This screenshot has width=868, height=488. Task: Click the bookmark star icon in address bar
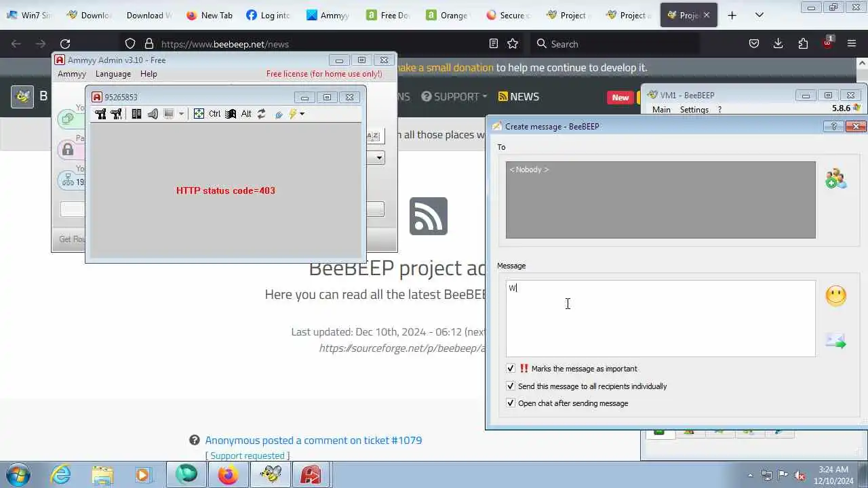(x=513, y=44)
